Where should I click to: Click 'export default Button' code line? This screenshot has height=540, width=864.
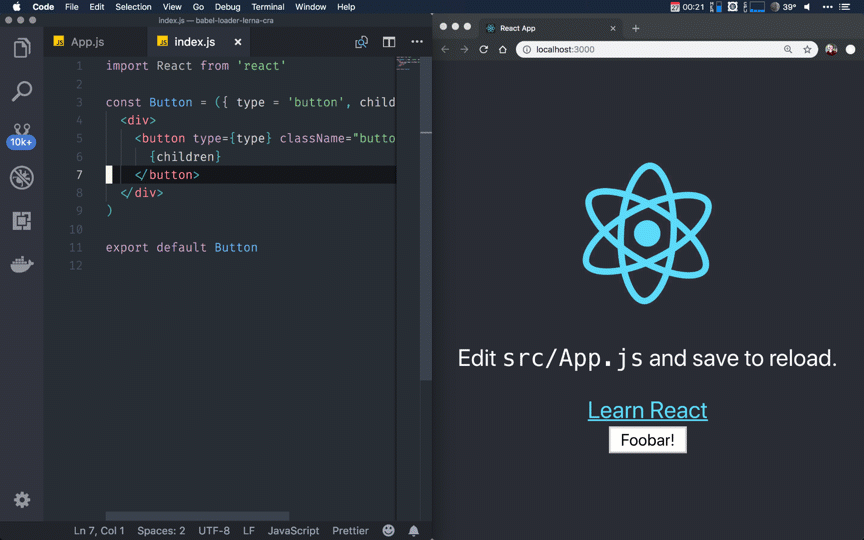(x=182, y=247)
